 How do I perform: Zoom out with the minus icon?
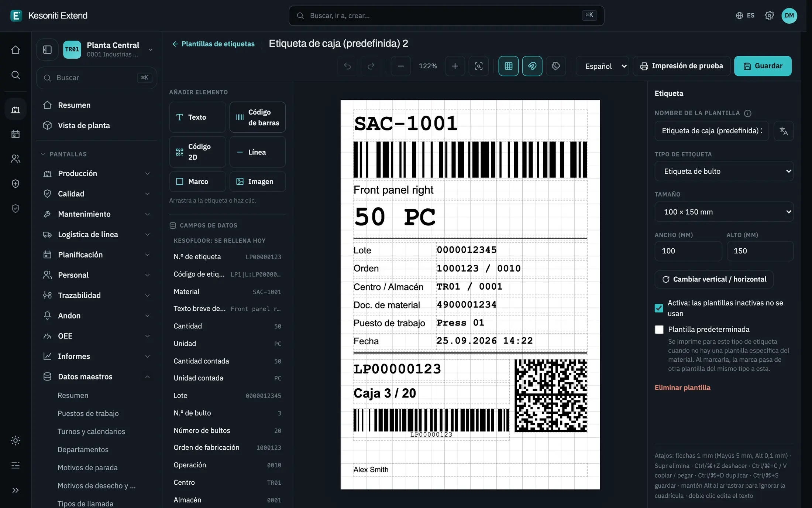pos(401,66)
